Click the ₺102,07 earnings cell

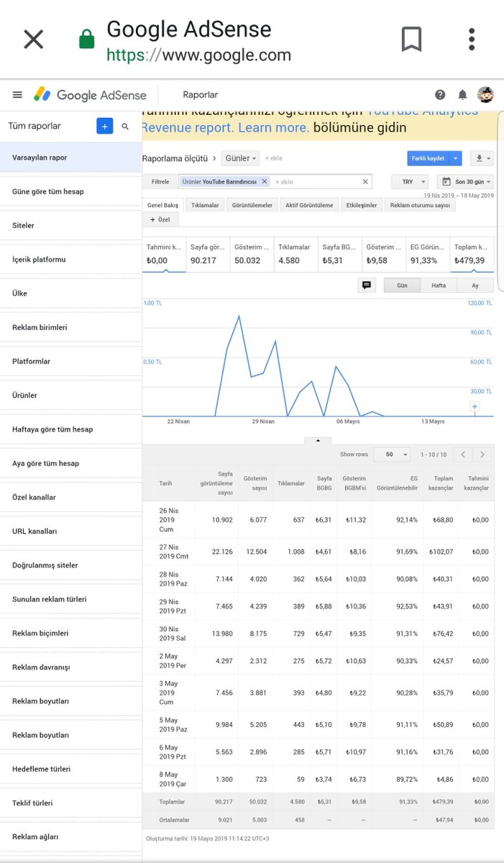pos(441,552)
